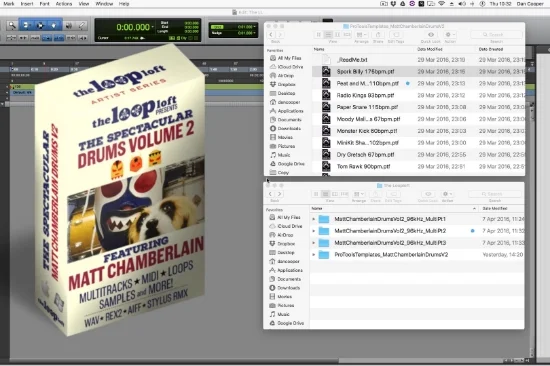Image resolution: width=550 pixels, height=366 pixels.
Task: Click the volume icon in the menu bar
Action: click(x=462, y=4)
